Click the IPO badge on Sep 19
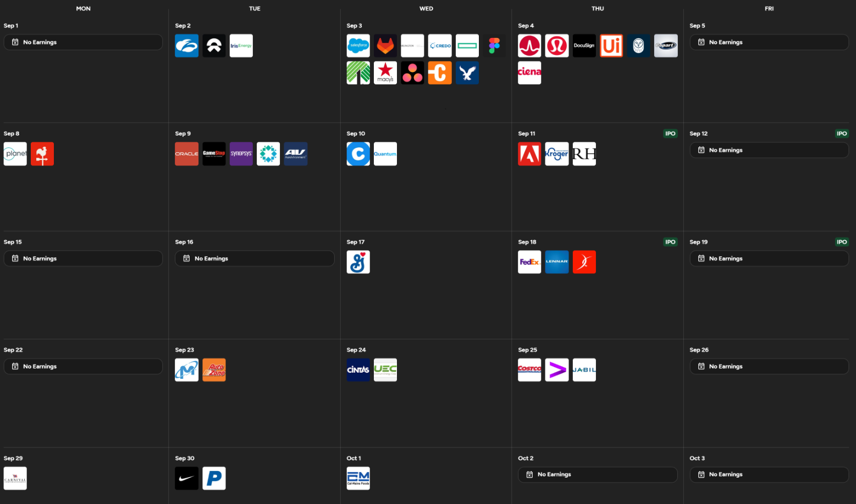Image resolution: width=856 pixels, height=504 pixels. pyautogui.click(x=841, y=242)
